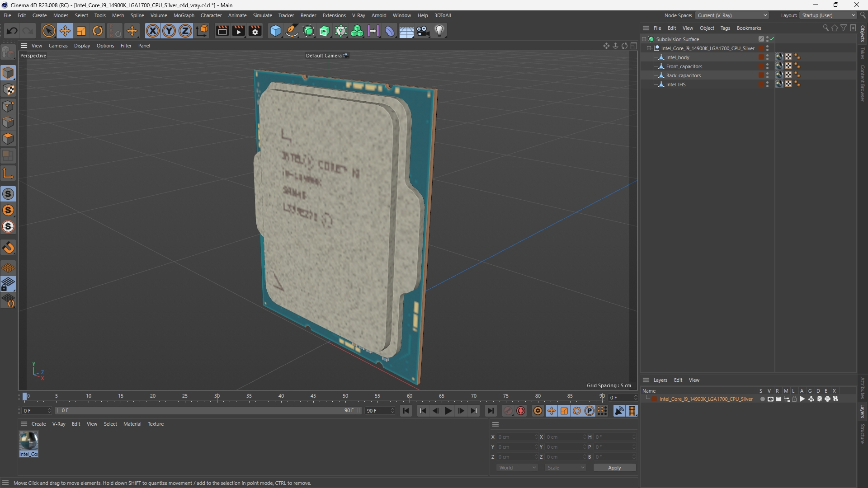Add a Cube primitive object

[x=275, y=31]
